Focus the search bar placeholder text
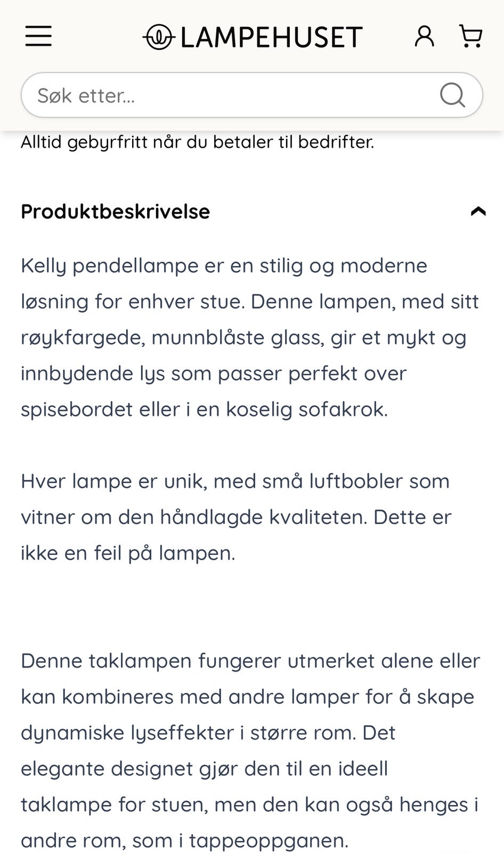The image size is (504, 853). tap(86, 95)
